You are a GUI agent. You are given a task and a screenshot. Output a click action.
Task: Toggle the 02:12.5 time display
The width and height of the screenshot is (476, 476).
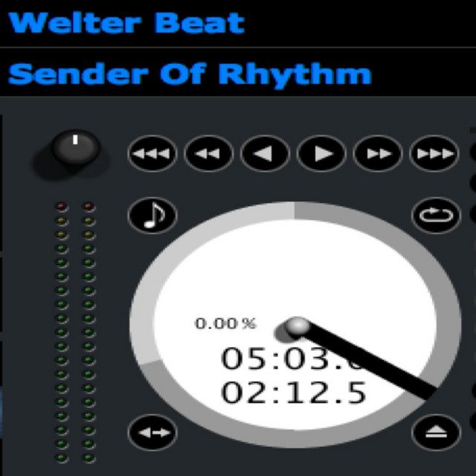(294, 393)
